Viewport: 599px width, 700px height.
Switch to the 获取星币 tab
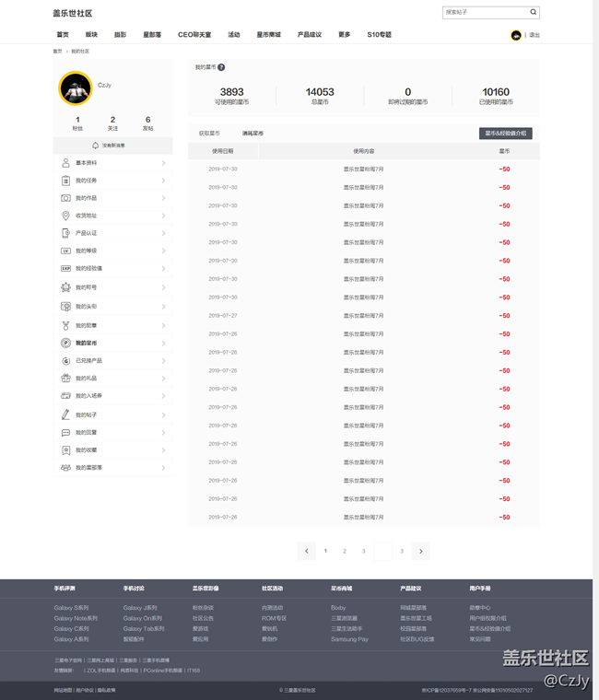tap(209, 134)
